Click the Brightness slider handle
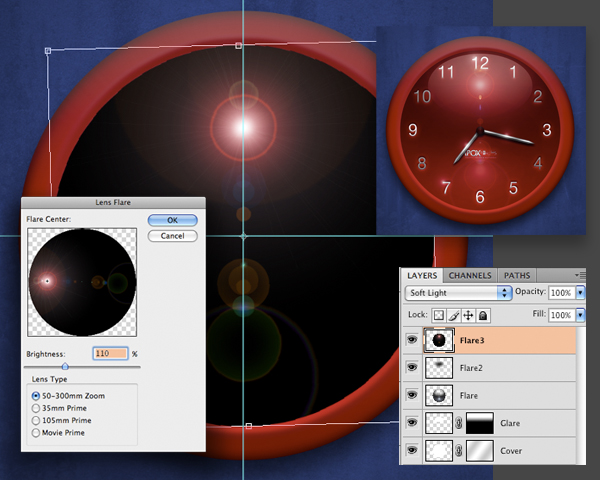This screenshot has width=600, height=480. [x=65, y=367]
